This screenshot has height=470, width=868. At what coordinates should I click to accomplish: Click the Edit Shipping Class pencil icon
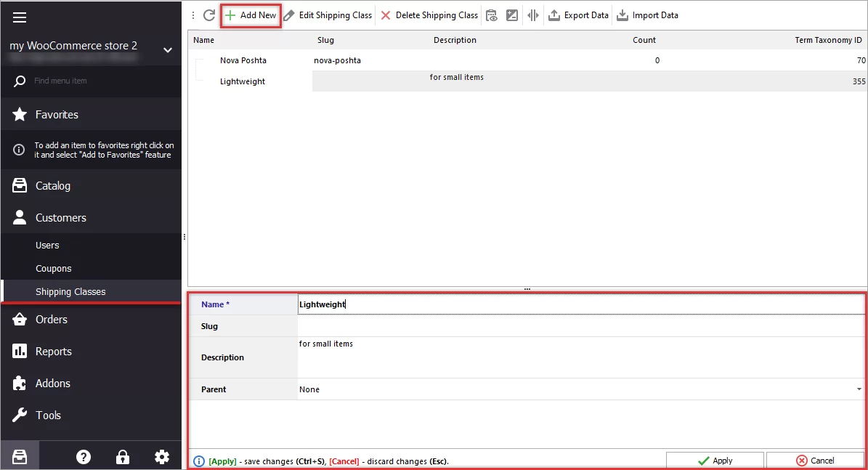(288, 15)
